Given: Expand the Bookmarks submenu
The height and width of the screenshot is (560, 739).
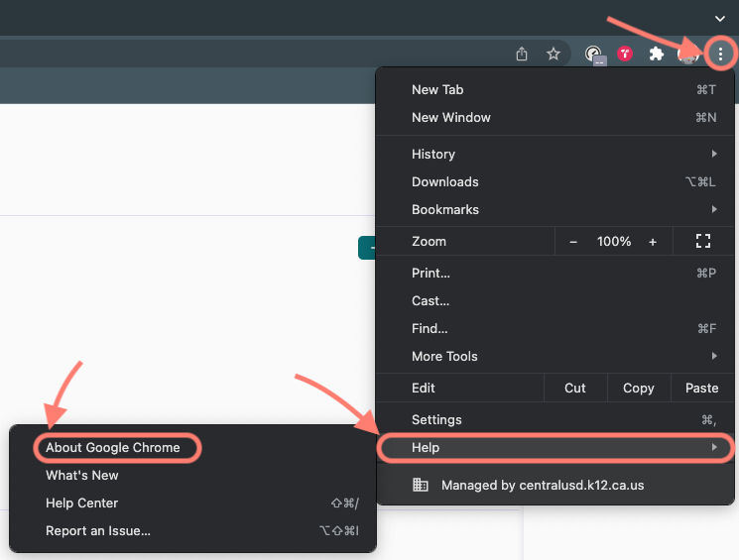Looking at the screenshot, I should click(555, 209).
